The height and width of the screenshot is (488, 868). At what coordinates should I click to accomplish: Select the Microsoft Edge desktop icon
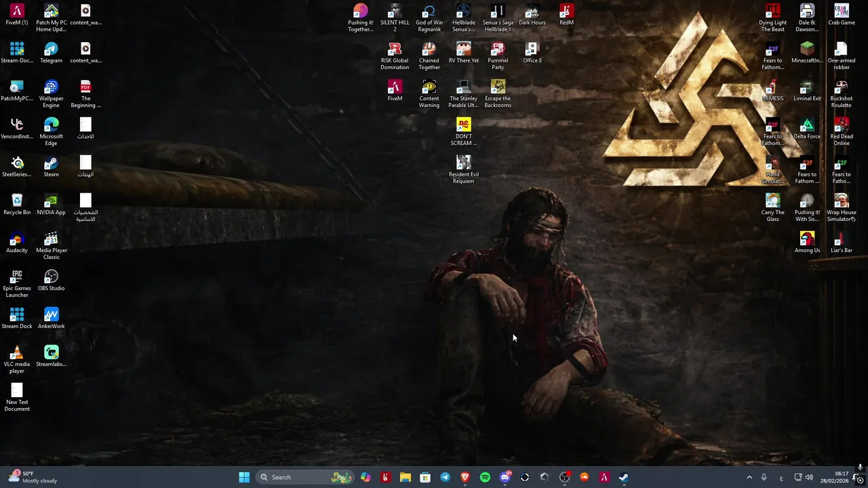click(51, 133)
